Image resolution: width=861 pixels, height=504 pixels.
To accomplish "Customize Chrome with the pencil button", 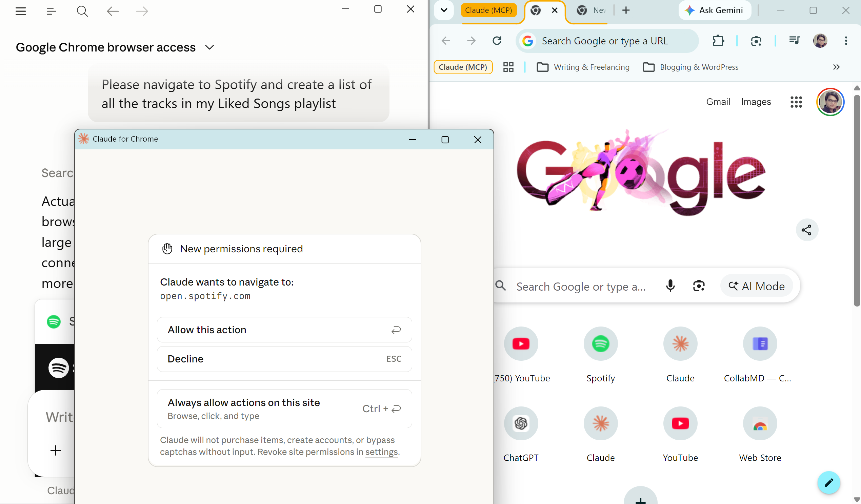I will pyautogui.click(x=829, y=482).
